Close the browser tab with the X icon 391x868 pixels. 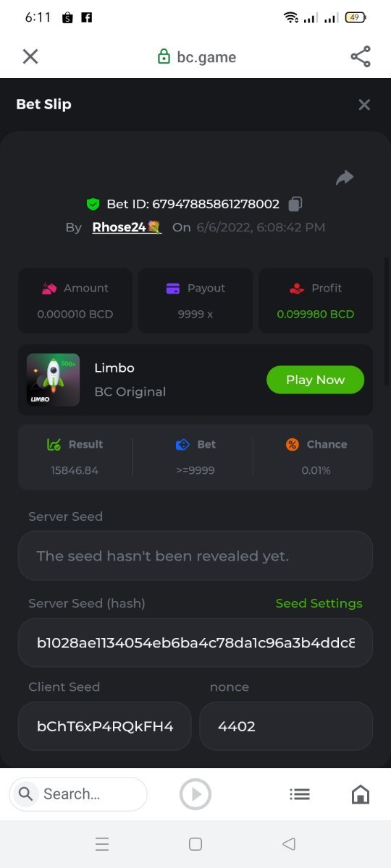click(x=30, y=56)
